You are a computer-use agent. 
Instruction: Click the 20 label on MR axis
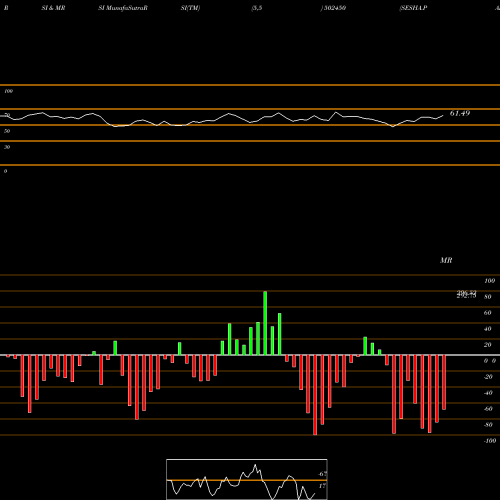(488, 345)
